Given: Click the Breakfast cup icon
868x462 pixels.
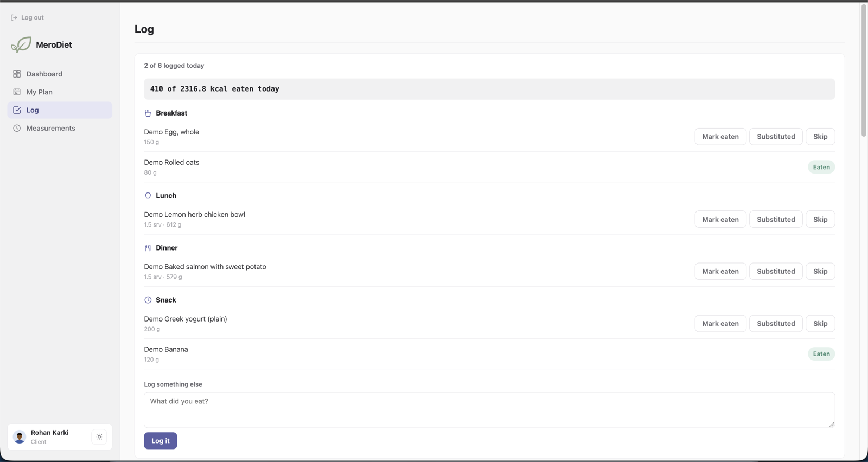Looking at the screenshot, I should click(148, 113).
